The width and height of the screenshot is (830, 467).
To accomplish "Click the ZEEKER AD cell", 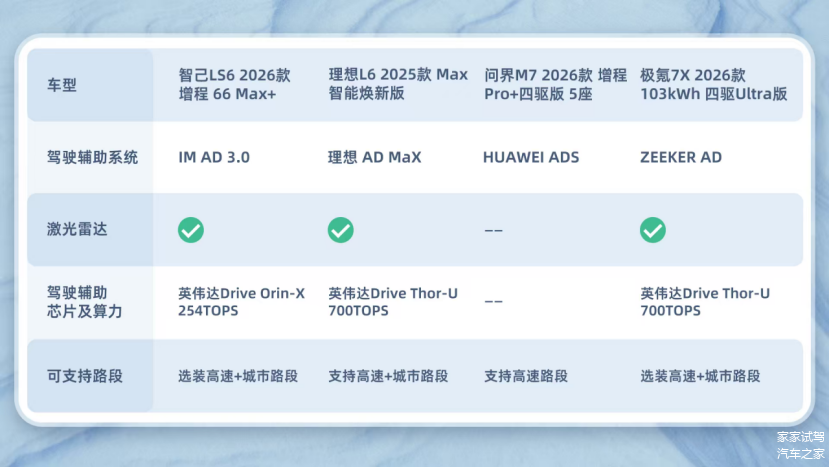I will click(x=681, y=157).
